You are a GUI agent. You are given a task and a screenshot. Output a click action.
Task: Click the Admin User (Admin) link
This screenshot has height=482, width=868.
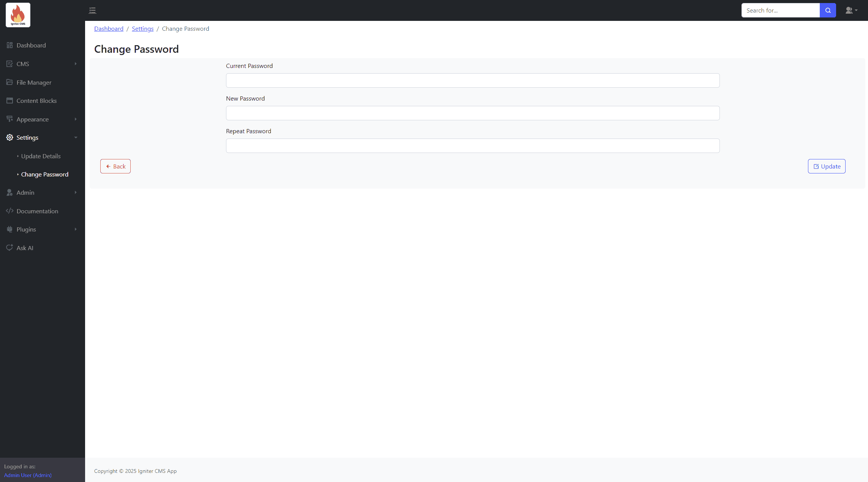(28, 475)
